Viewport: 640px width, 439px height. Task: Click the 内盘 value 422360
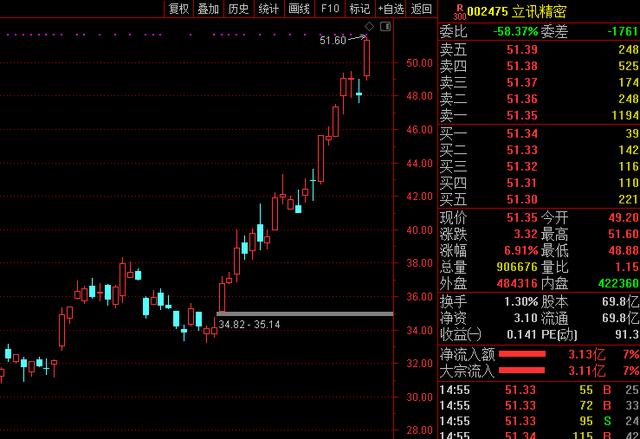pos(619,283)
